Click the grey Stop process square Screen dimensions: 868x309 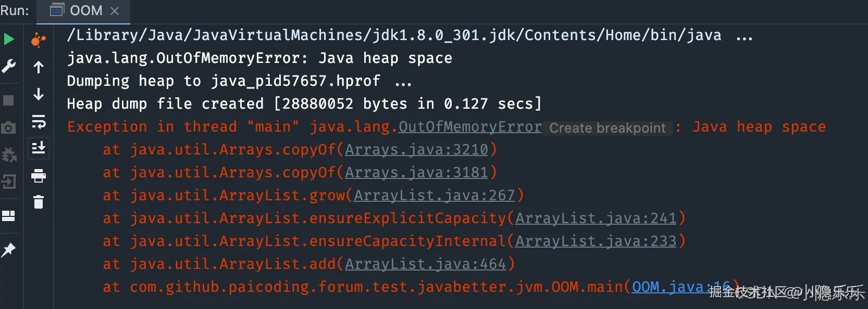8,100
